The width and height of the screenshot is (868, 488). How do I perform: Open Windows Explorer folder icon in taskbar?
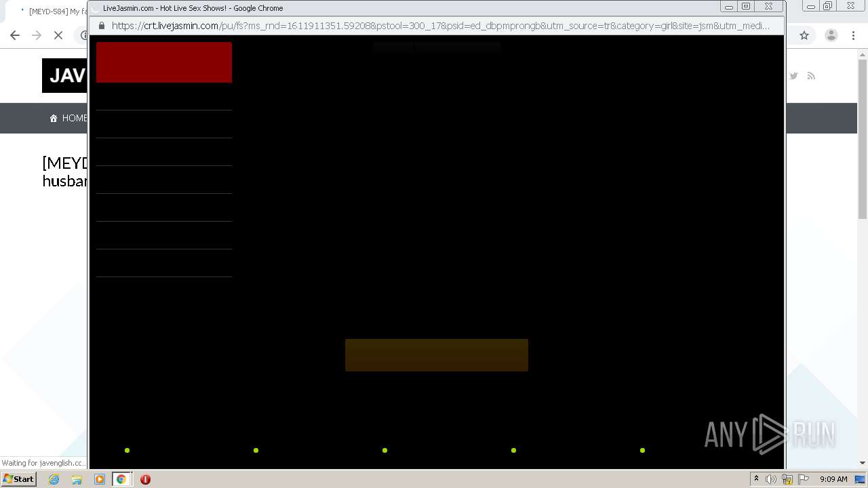click(x=77, y=479)
